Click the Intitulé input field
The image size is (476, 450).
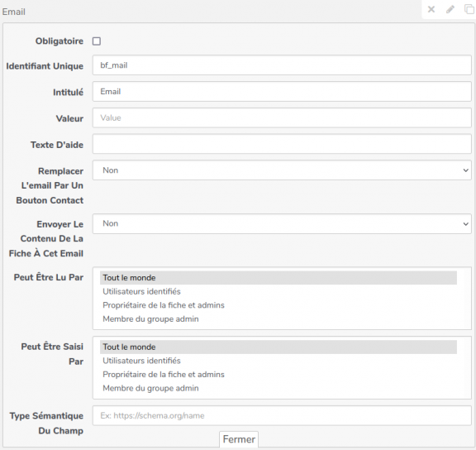point(282,92)
